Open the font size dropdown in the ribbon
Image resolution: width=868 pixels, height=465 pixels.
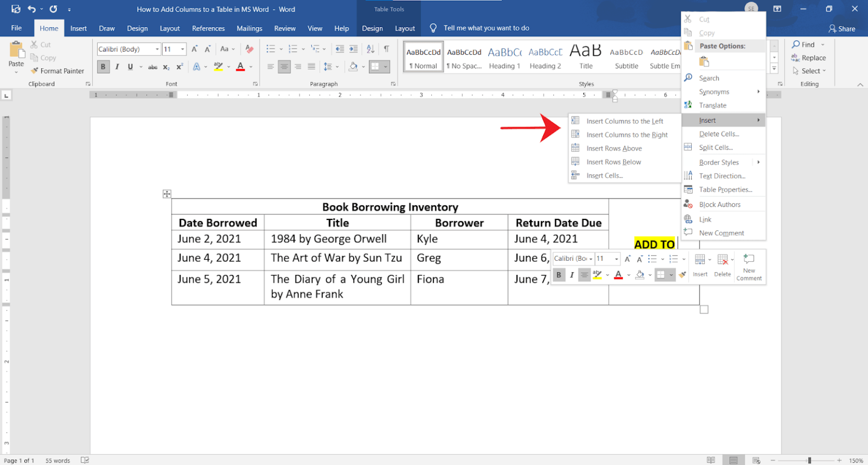coord(183,49)
